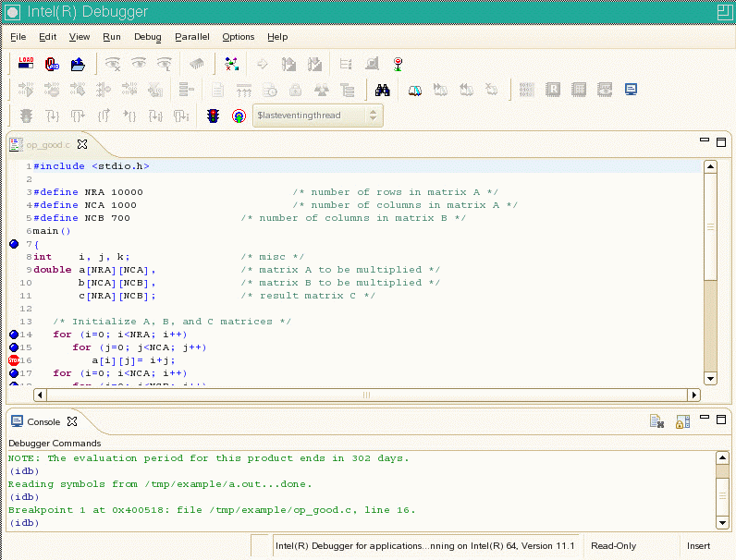Screen dimensions: 736x560
Task: Click the traffic light icon
Action: tap(213, 116)
